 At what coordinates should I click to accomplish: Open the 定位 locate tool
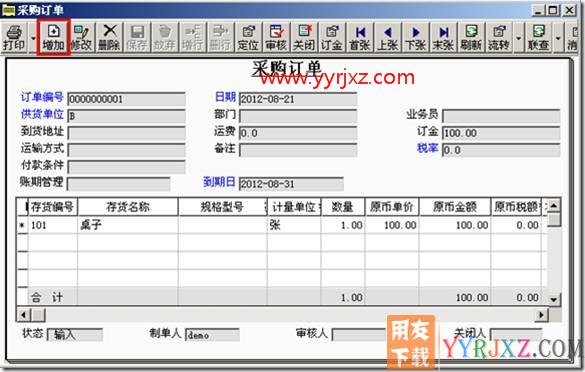tap(248, 38)
